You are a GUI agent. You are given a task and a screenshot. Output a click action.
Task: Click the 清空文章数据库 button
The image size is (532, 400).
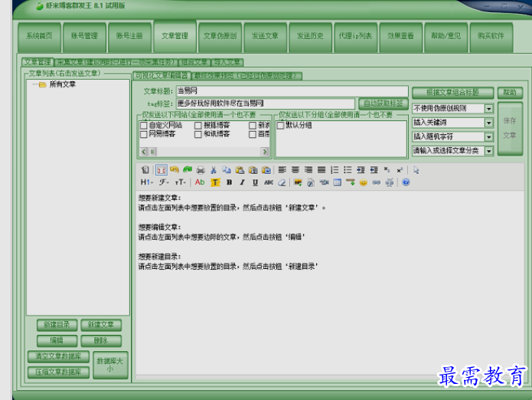click(x=58, y=356)
